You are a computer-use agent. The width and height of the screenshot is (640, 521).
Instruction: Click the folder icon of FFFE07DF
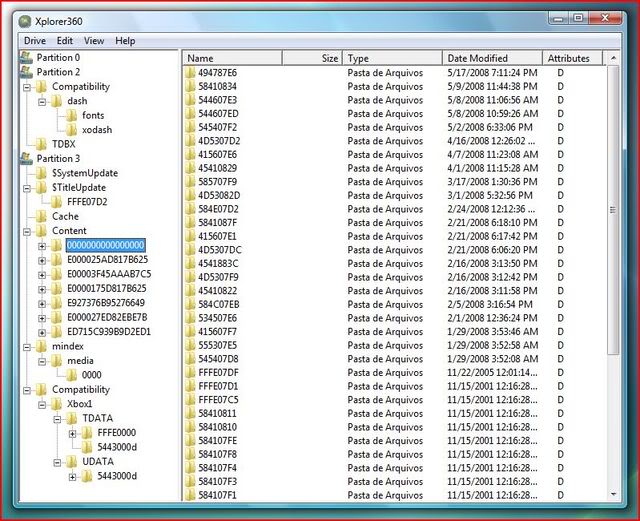(x=190, y=372)
